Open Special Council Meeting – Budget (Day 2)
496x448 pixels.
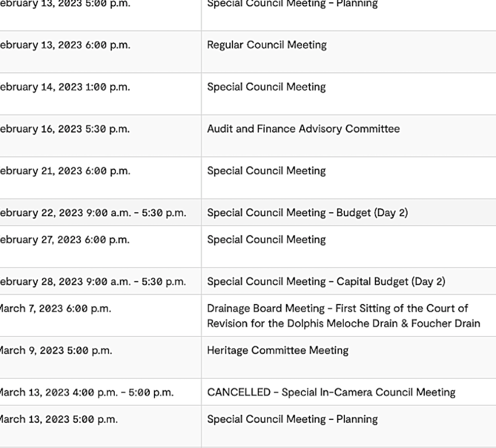[307, 213]
